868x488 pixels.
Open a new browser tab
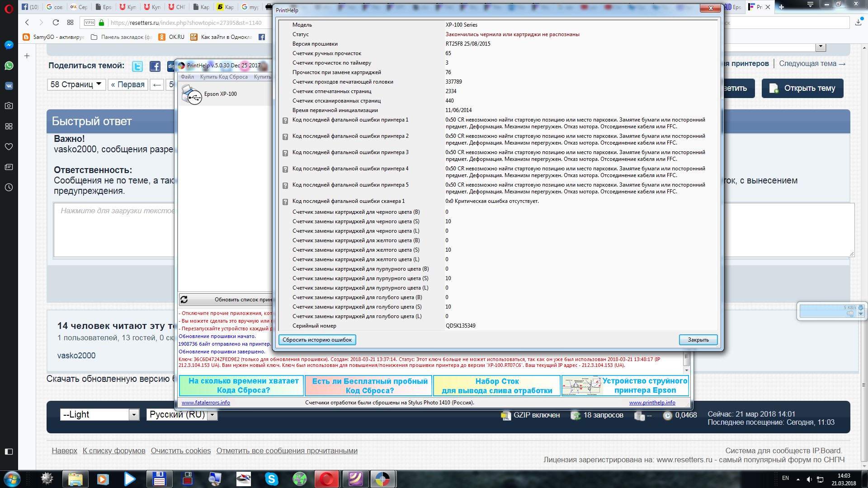coord(781,7)
